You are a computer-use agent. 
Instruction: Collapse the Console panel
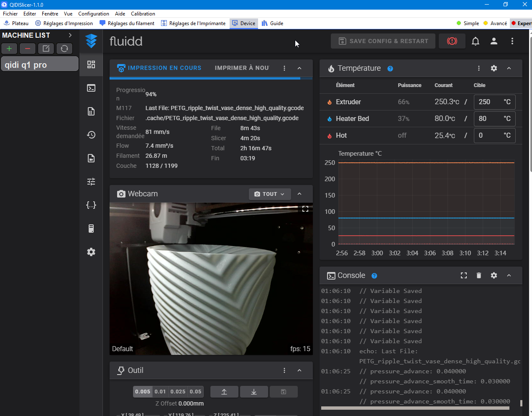coord(509,275)
